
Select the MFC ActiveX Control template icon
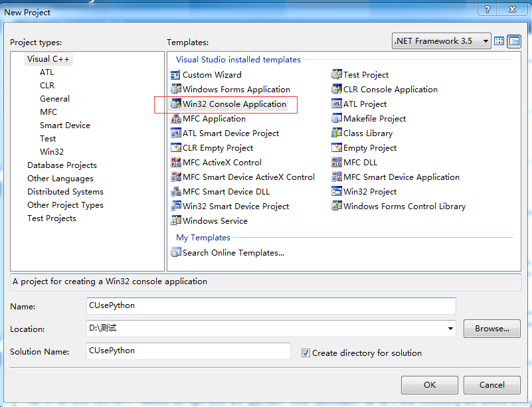point(175,162)
